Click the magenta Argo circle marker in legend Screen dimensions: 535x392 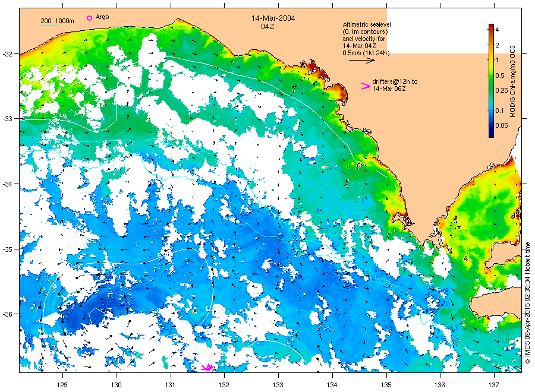[89, 18]
